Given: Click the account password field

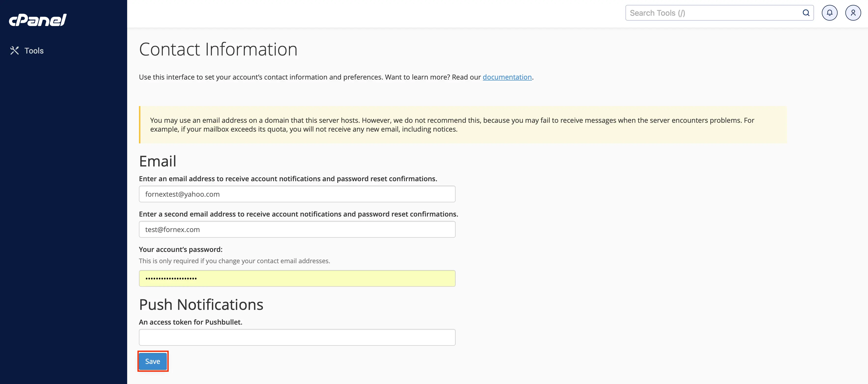Looking at the screenshot, I should (x=297, y=278).
